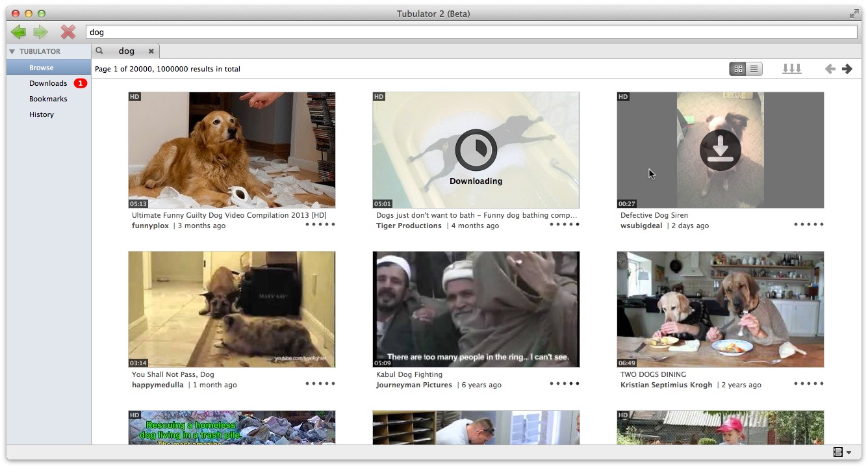Click the 'Defective Dog Siren' title
This screenshot has height=466, width=868.
[654, 215]
